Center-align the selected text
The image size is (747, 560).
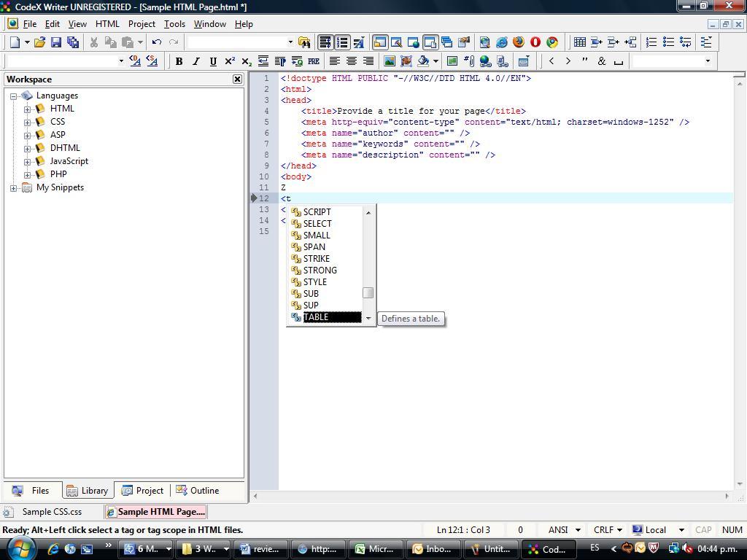[351, 61]
